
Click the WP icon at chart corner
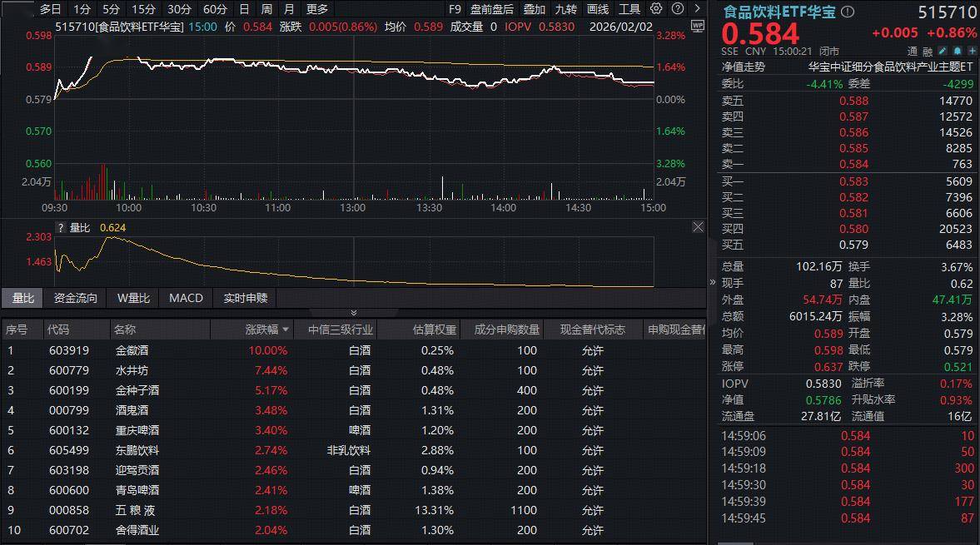[697, 26]
